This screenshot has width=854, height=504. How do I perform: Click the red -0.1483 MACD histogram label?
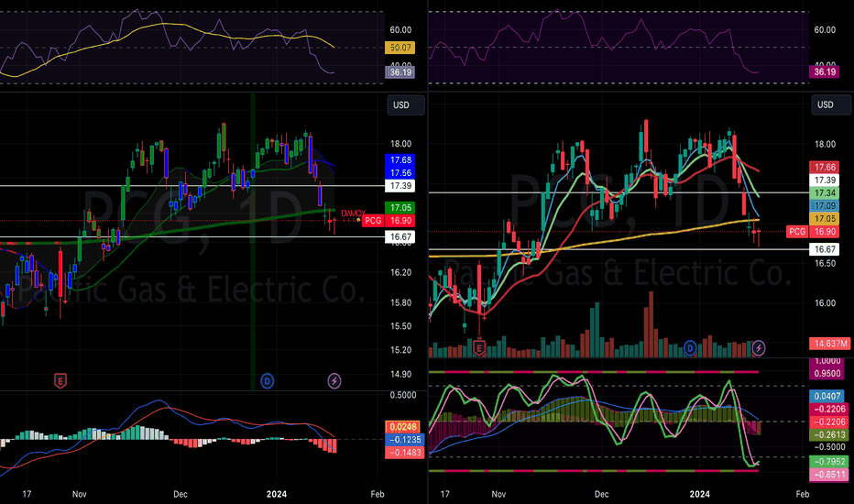point(404,453)
